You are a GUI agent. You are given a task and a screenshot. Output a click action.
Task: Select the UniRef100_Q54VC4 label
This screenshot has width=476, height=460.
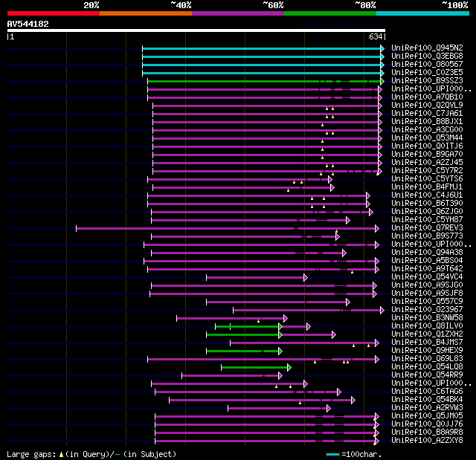pyautogui.click(x=427, y=277)
